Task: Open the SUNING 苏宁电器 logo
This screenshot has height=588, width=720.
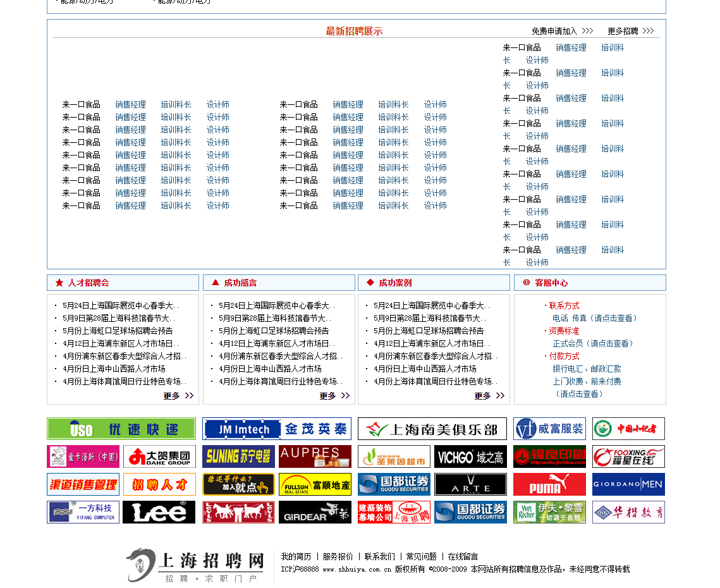Action: (239, 456)
